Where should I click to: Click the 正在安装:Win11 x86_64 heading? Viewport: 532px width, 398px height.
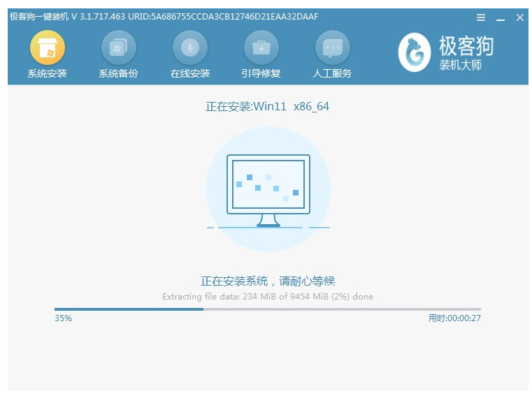[267, 106]
